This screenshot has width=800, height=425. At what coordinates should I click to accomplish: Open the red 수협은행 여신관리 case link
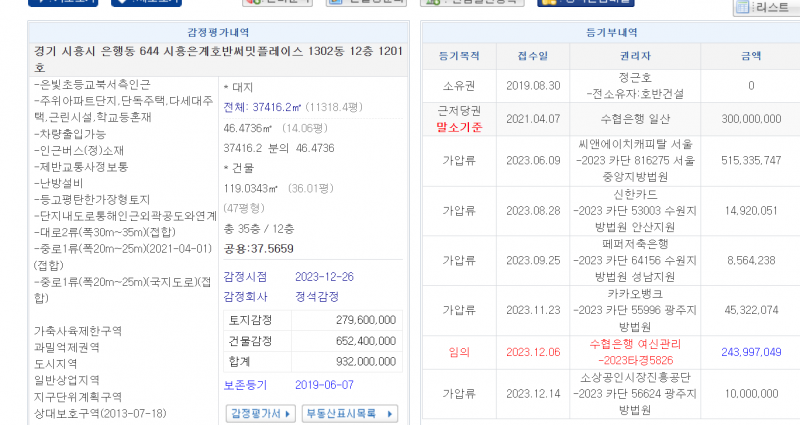click(636, 352)
